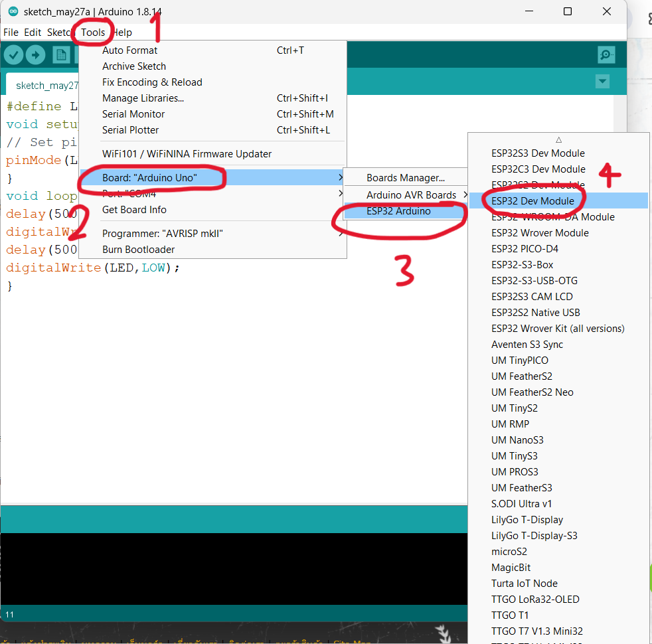Select UM FeatherS2 Neo board

pos(558,392)
